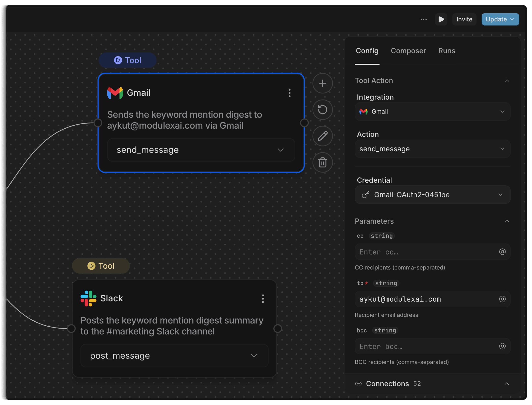Viewport: 532px width, 405px height.
Task: Click the Slack node right output connector
Action: [278, 329]
